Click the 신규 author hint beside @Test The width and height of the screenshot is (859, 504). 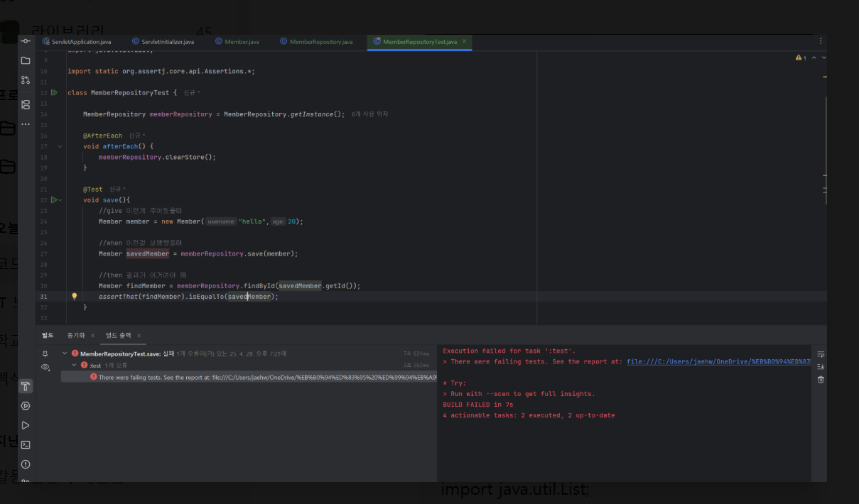(117, 190)
